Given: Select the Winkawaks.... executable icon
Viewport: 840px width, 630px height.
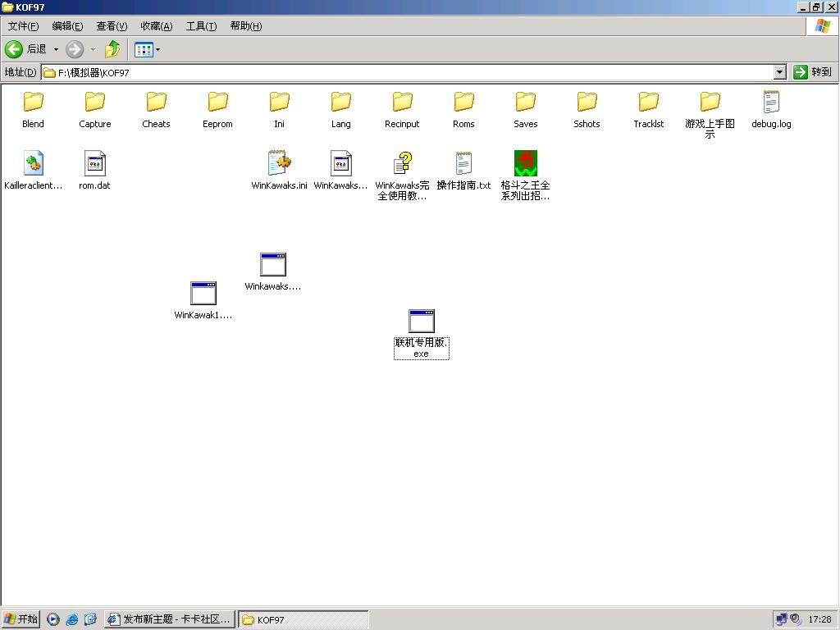Looking at the screenshot, I should pyautogui.click(x=272, y=265).
